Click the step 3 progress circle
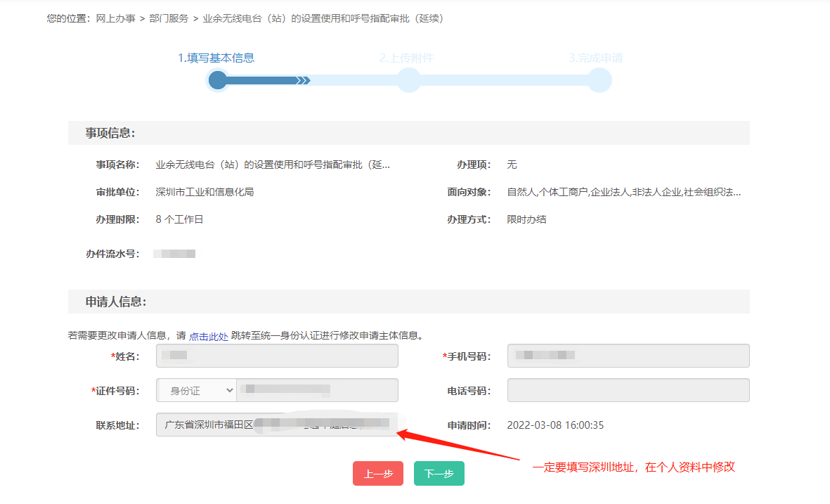The width and height of the screenshot is (830, 504). pos(599,80)
